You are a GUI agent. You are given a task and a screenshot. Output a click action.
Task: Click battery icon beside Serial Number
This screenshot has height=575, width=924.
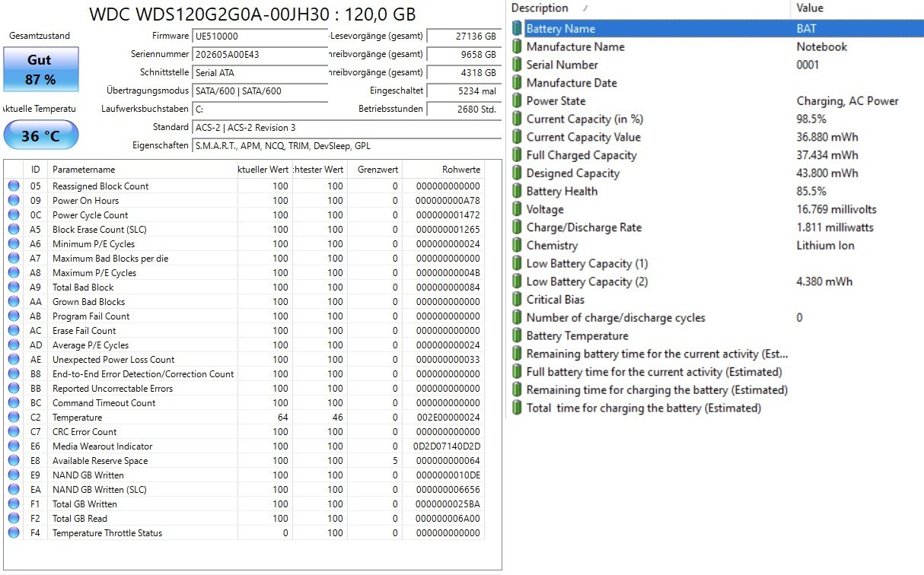[518, 65]
